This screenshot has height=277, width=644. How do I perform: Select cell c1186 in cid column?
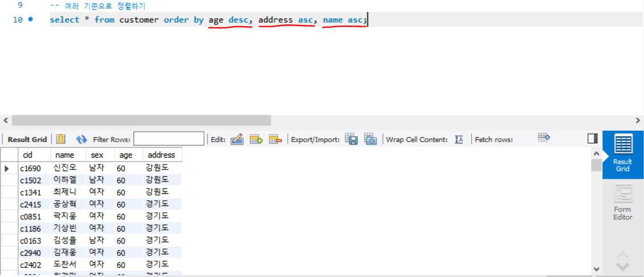click(x=34, y=228)
